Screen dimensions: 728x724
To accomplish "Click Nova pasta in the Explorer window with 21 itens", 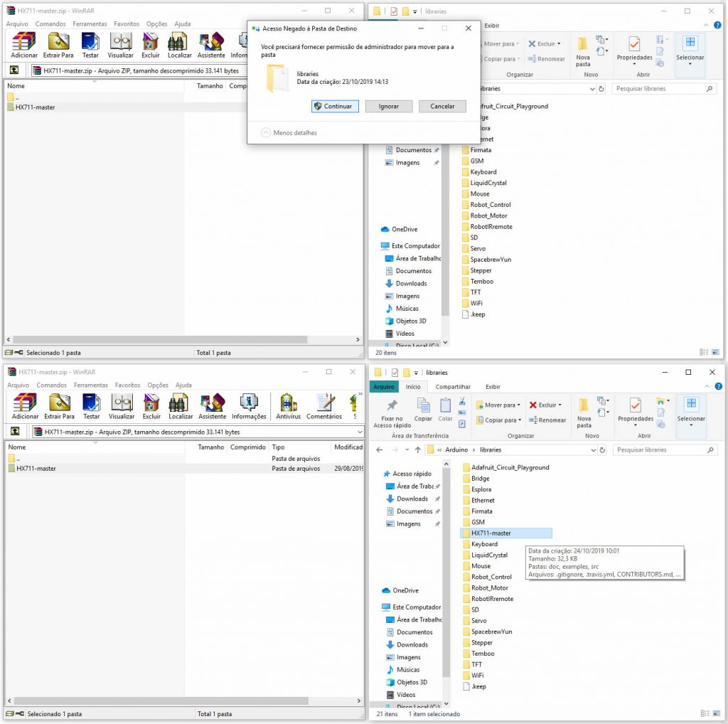I will (584, 412).
